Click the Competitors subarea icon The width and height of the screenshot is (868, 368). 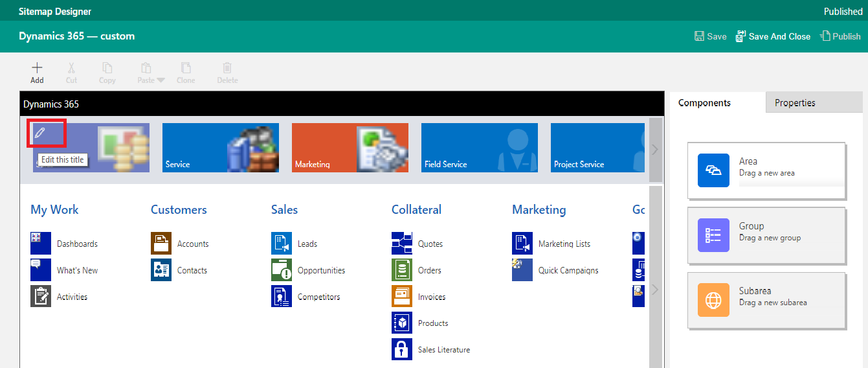coord(282,297)
